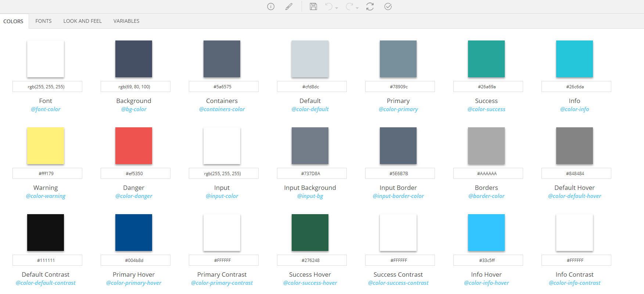
Task: Open the teal Success color swatch
Action: (x=486, y=59)
